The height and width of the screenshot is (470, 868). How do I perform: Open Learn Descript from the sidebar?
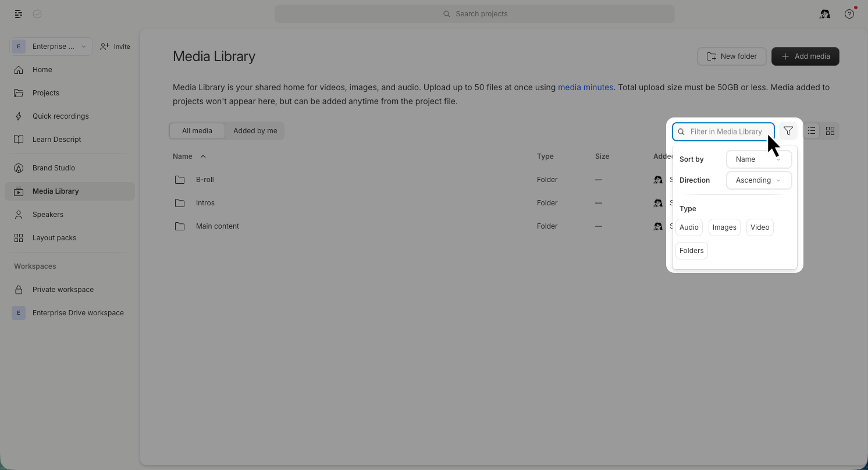click(x=56, y=139)
